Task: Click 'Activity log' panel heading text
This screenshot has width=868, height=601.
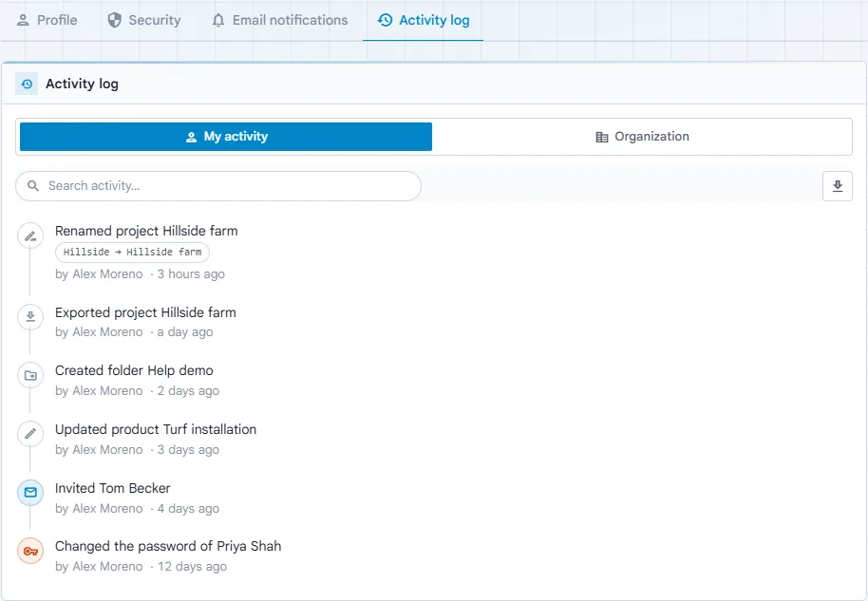Action: (x=82, y=85)
